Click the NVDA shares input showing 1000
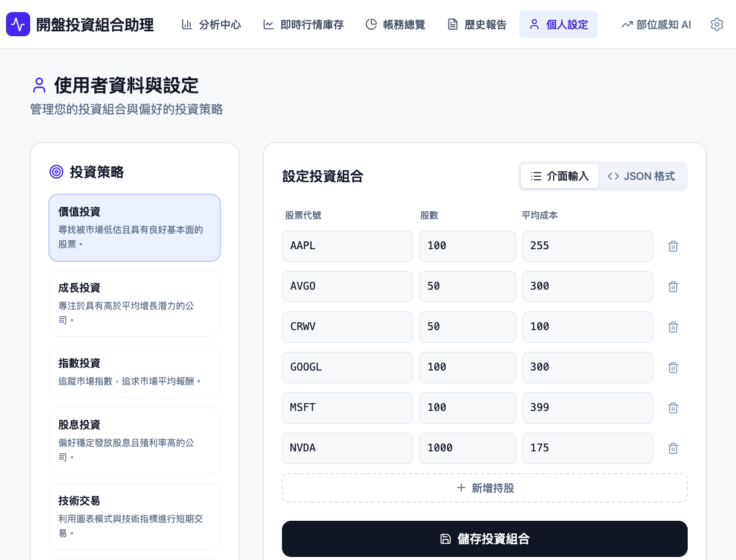 pyautogui.click(x=467, y=448)
